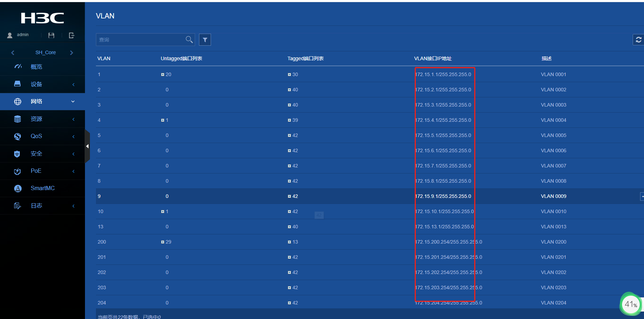The height and width of the screenshot is (319, 644).
Task: Click the PoE power icon
Action: (17, 171)
